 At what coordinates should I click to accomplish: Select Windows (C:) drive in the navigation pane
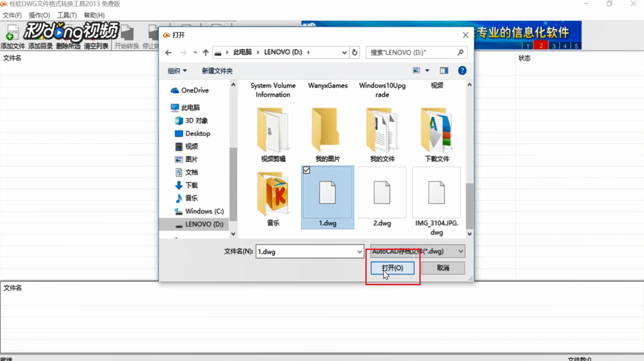[199, 211]
